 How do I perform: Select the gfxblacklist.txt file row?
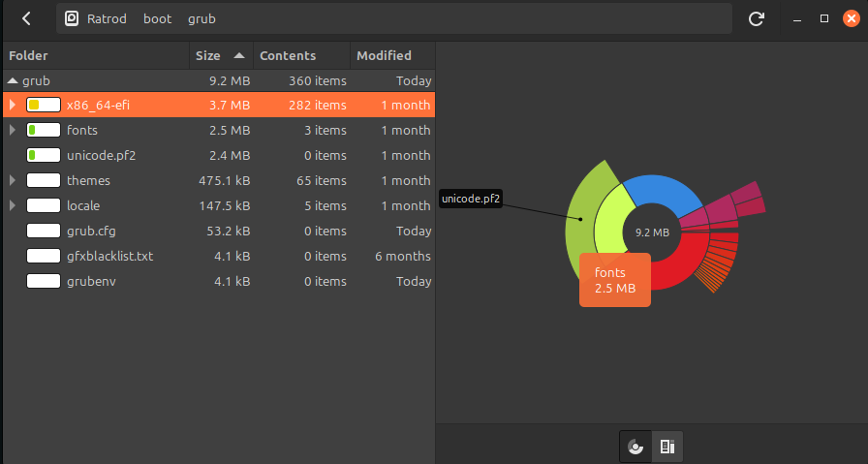point(219,256)
